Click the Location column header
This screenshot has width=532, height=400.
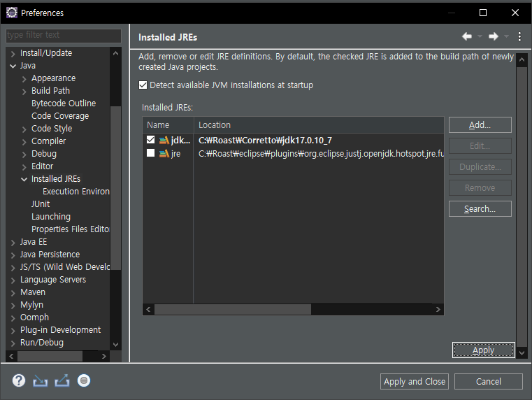coord(319,125)
